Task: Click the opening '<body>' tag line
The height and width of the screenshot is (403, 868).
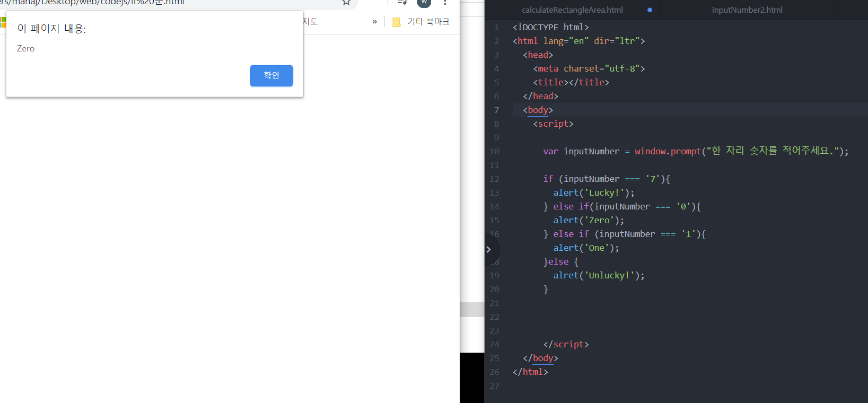Action: click(538, 110)
